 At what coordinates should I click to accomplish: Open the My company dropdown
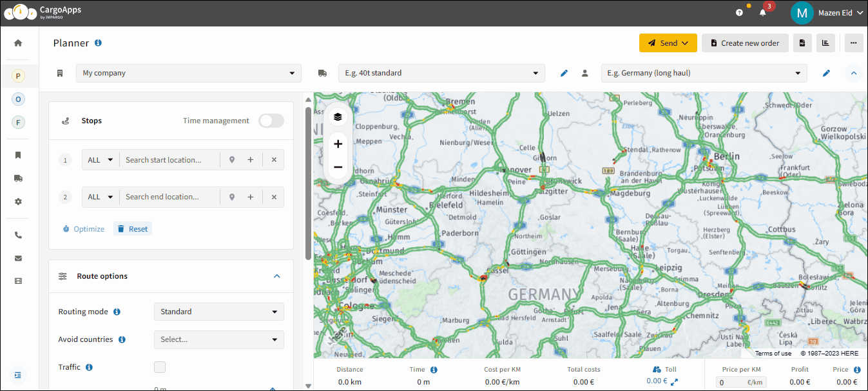coord(189,73)
